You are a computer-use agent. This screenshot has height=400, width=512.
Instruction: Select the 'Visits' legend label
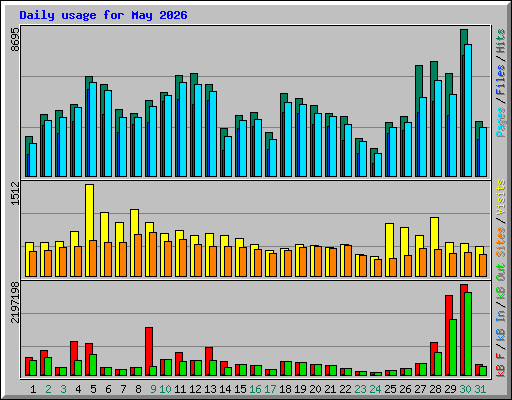(501, 197)
